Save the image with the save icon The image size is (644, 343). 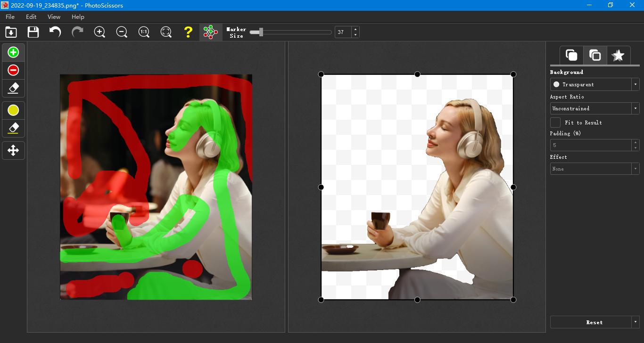33,32
